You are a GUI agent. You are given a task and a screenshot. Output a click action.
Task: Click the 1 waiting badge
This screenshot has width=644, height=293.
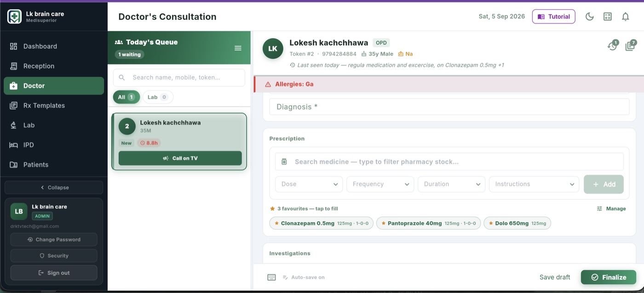[x=130, y=54]
